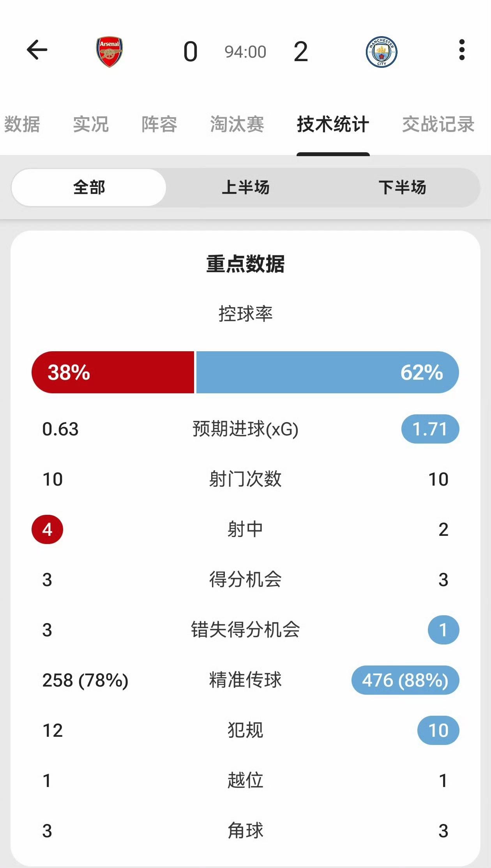Viewport: 491px width, 868px height.
Task: Open the 淘汰赛 tab
Action: 237,125
